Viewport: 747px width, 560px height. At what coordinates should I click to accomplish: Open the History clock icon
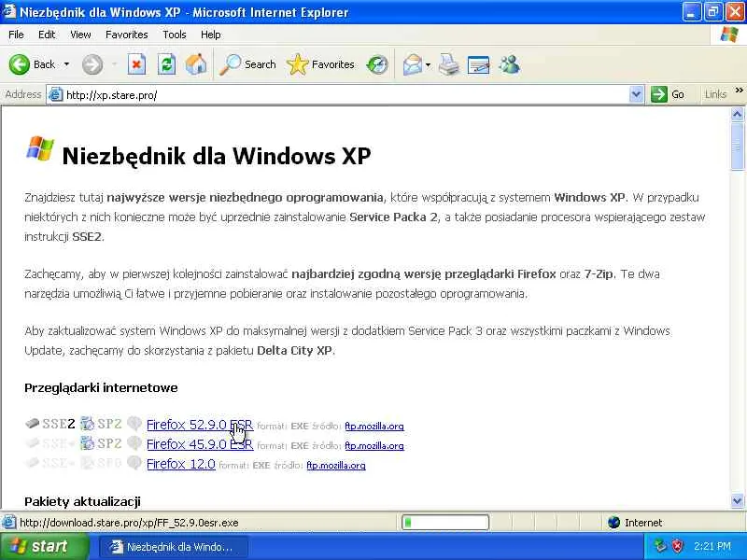tap(377, 64)
